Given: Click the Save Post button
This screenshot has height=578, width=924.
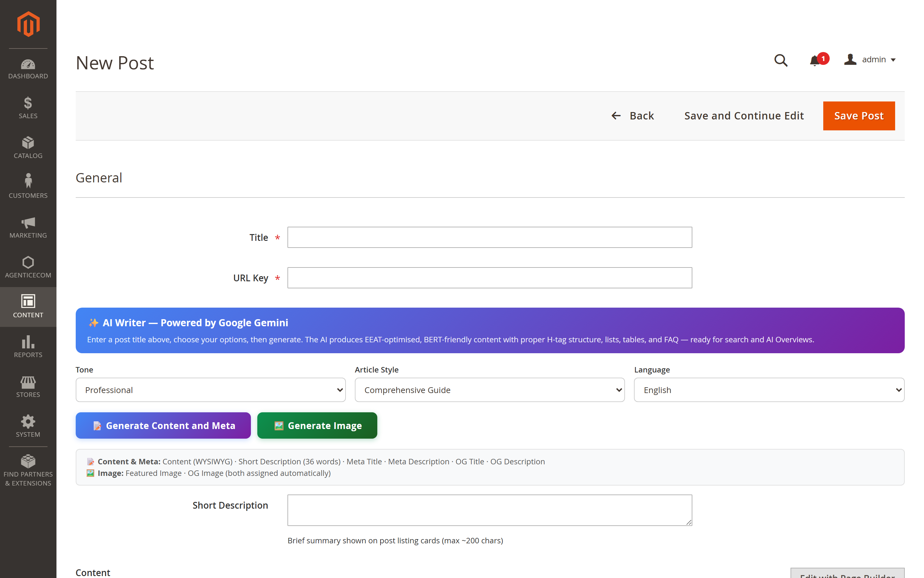Looking at the screenshot, I should pyautogui.click(x=859, y=116).
